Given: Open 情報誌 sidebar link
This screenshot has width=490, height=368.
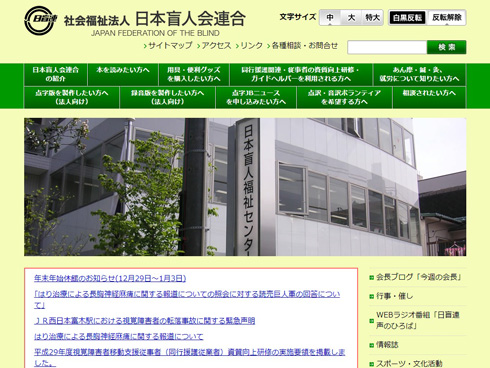Looking at the screenshot, I should coord(387,345).
